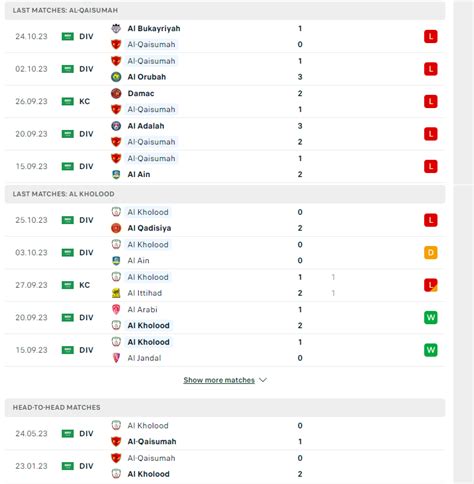Screen dimensions: 474x484
Task: Click the Al Bukayriyah team crest icon
Action: (116, 28)
